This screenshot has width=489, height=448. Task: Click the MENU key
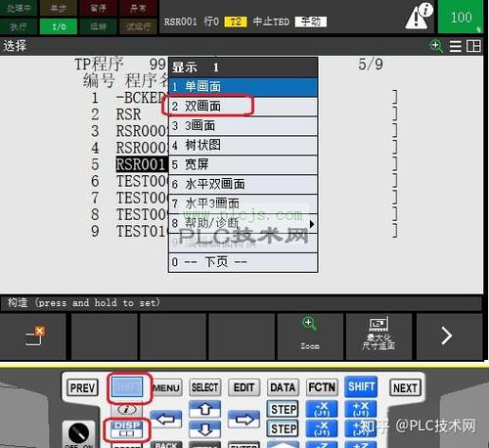pos(166,387)
